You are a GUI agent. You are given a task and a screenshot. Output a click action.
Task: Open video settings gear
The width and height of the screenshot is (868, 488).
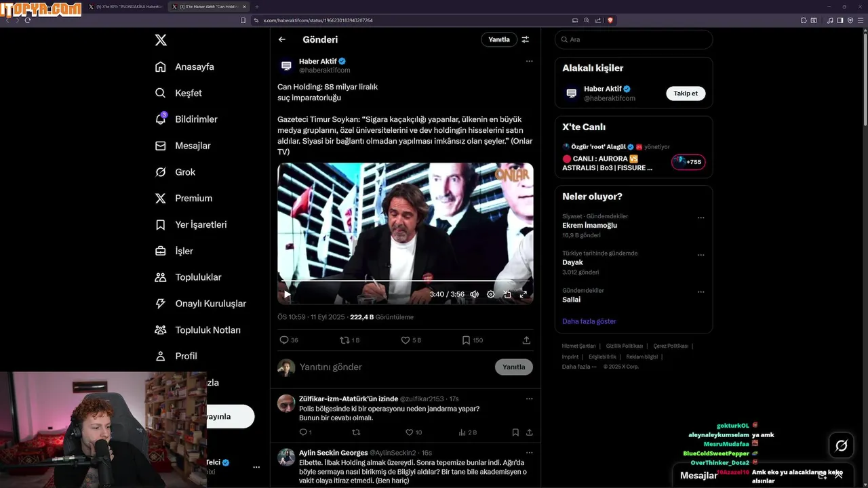pos(491,294)
